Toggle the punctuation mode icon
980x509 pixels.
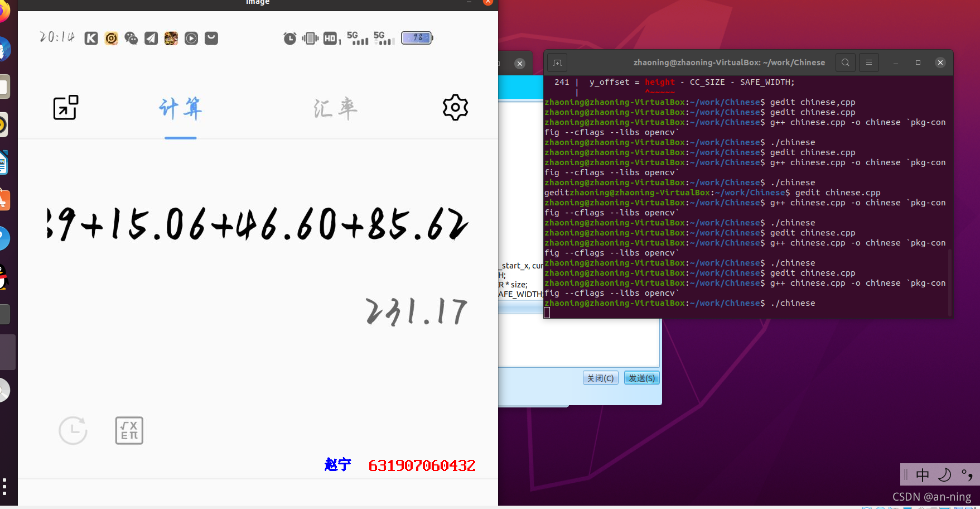pos(967,475)
